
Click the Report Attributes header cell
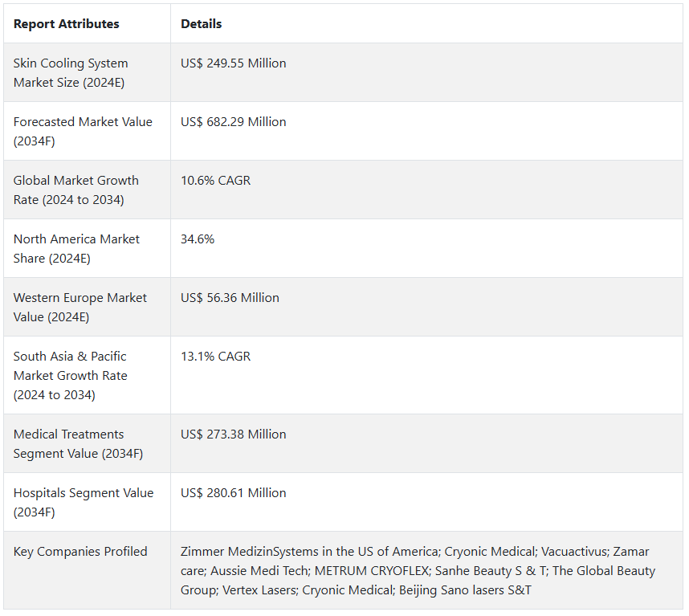click(x=66, y=24)
